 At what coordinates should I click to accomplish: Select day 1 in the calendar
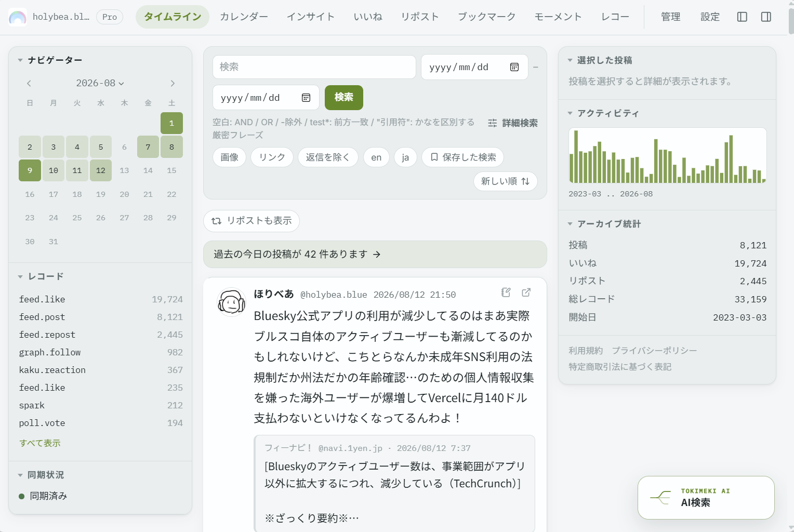171,123
